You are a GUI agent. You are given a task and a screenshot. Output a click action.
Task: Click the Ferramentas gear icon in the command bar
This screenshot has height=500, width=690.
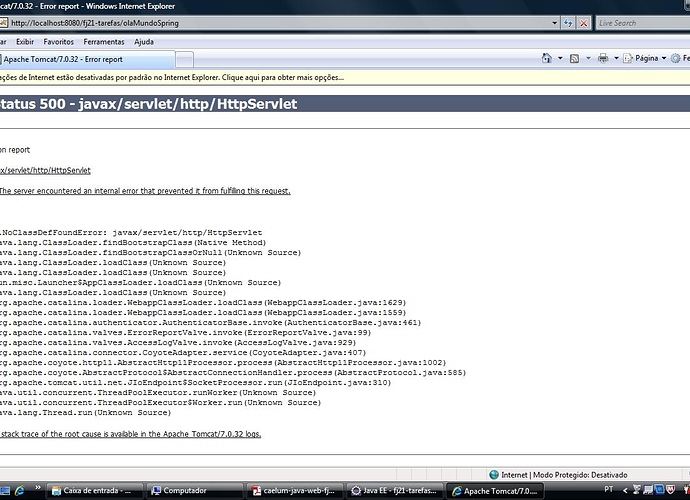(x=675, y=58)
